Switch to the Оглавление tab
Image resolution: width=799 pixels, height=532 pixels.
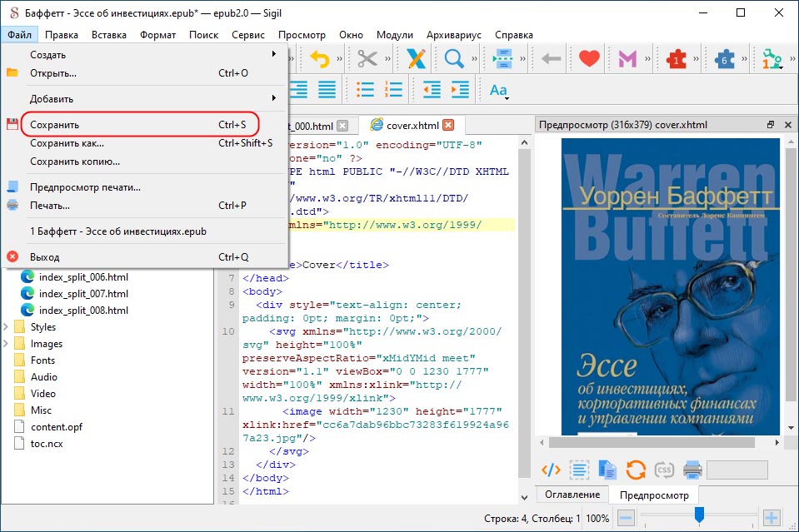(572, 495)
